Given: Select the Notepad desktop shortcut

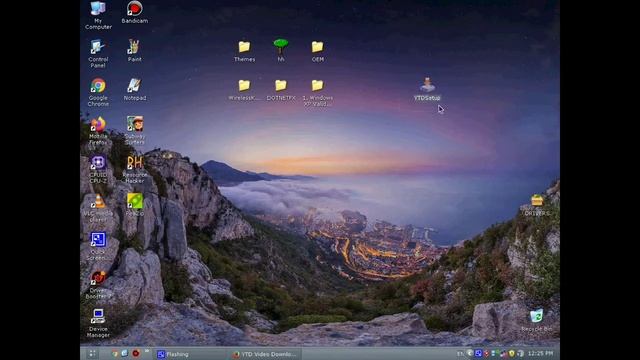Looking at the screenshot, I should [x=135, y=89].
